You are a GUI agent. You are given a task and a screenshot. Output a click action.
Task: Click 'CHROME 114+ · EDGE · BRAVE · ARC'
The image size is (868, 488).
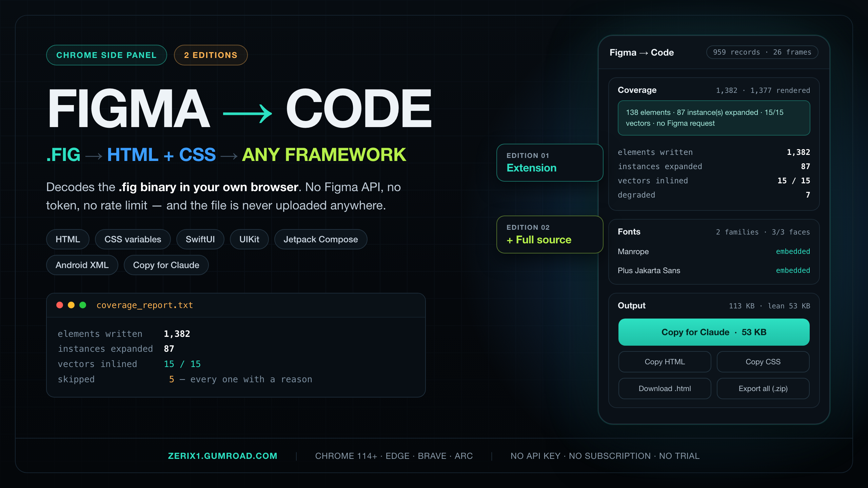tap(394, 456)
